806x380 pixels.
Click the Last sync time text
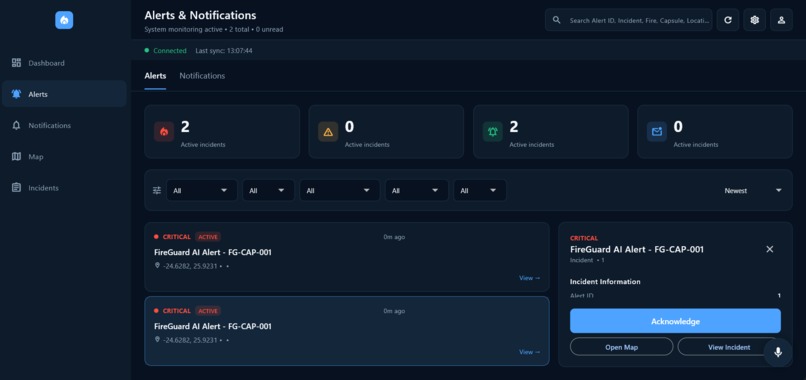pyautogui.click(x=224, y=51)
